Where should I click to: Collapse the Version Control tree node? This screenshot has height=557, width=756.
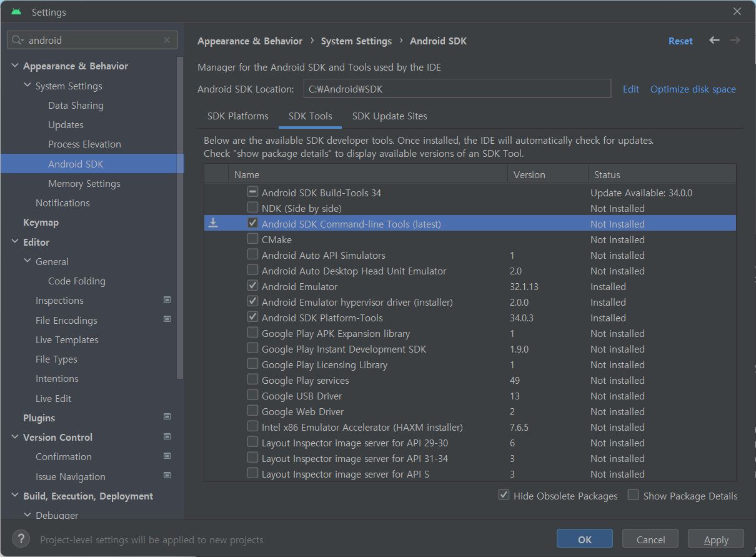15,437
